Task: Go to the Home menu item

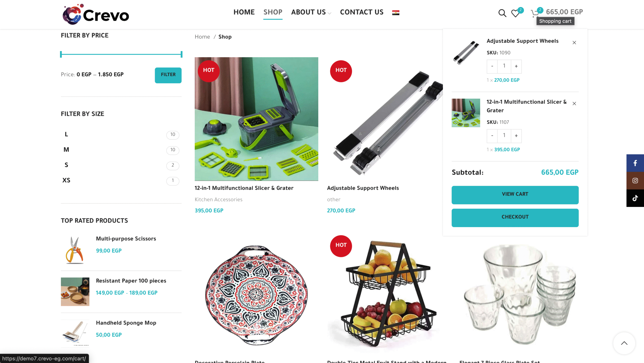Action: pyautogui.click(x=244, y=12)
